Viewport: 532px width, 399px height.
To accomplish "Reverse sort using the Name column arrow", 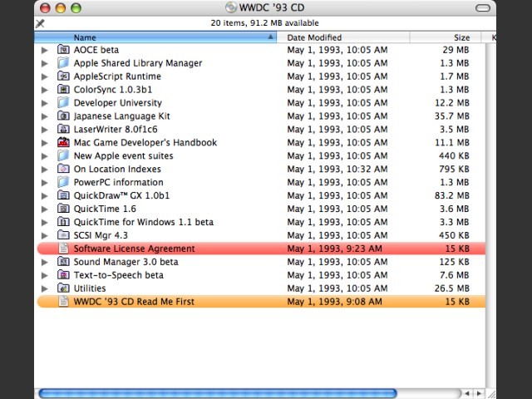I will point(270,37).
